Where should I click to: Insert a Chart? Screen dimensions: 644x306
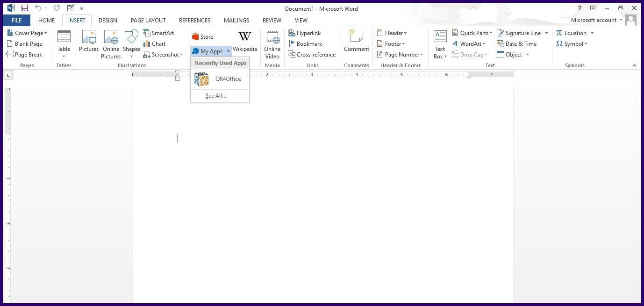point(155,43)
